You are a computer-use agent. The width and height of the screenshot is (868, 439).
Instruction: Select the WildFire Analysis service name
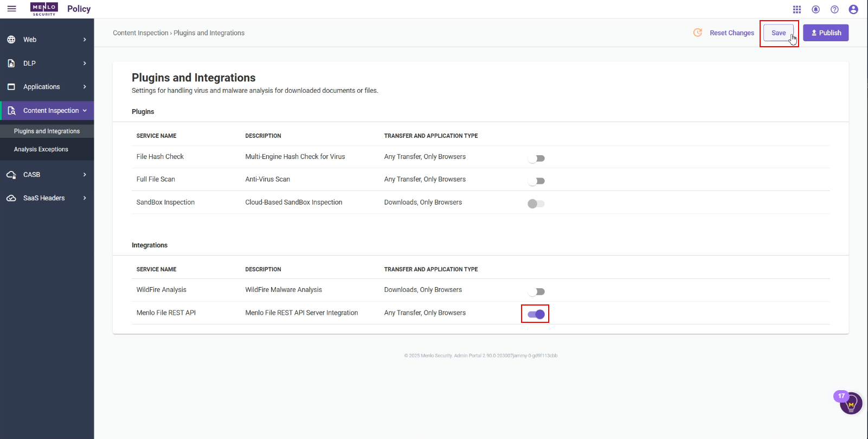pos(161,290)
